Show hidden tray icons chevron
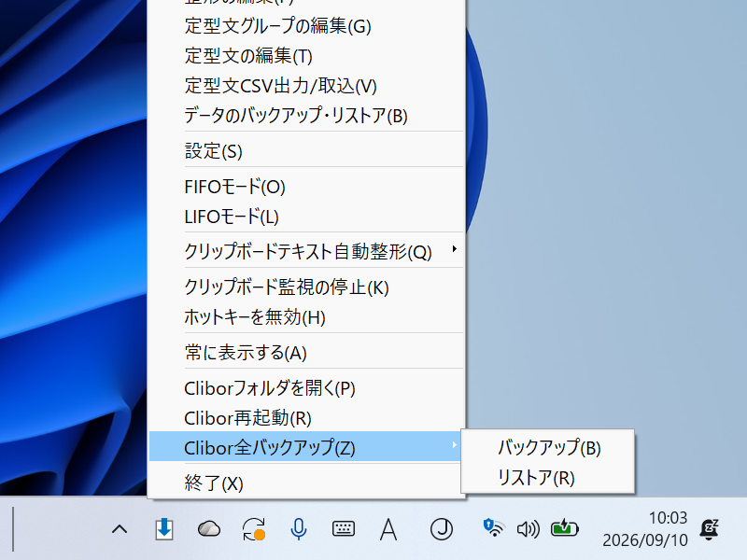Screen dimensions: 747x560 click(120, 529)
